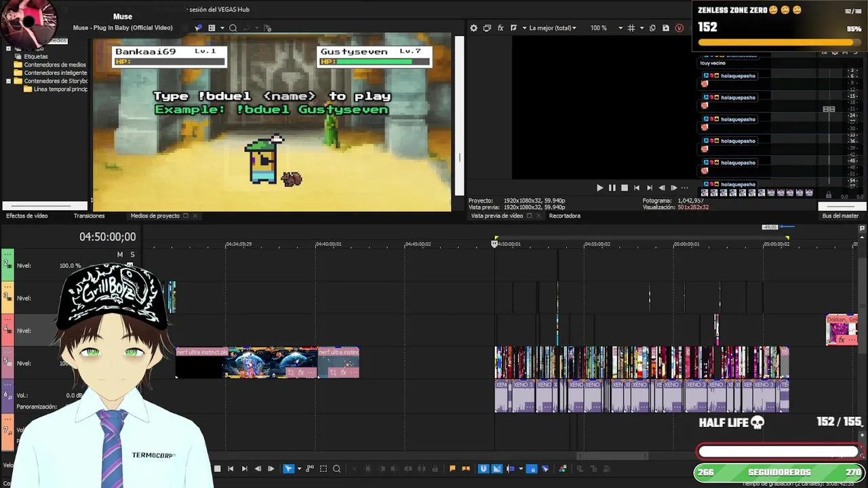Switch to Efectos de vídeo tab
Screen dimensions: 868x488
27,216
